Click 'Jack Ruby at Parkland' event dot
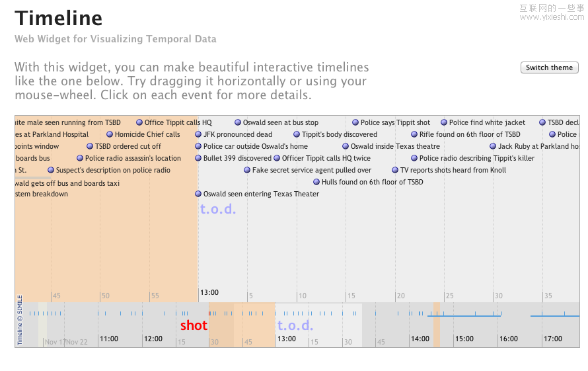The width and height of the screenshot is (588, 371). click(x=493, y=146)
